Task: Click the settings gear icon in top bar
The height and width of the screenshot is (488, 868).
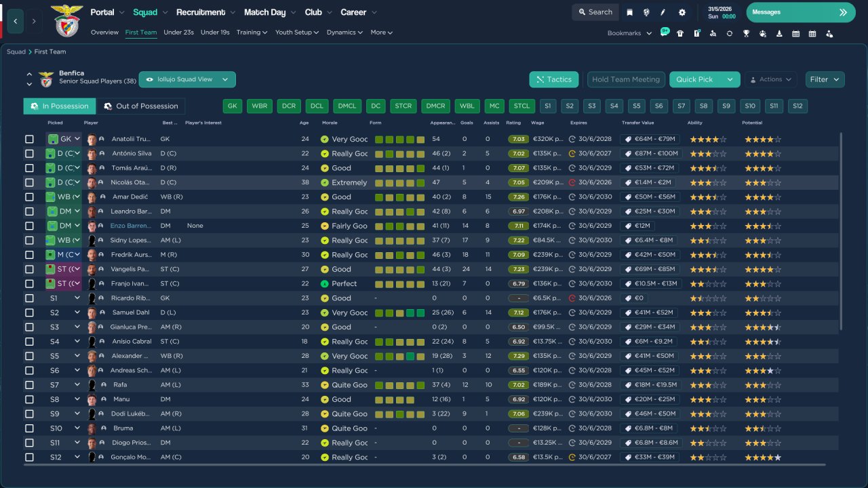Action: [682, 12]
